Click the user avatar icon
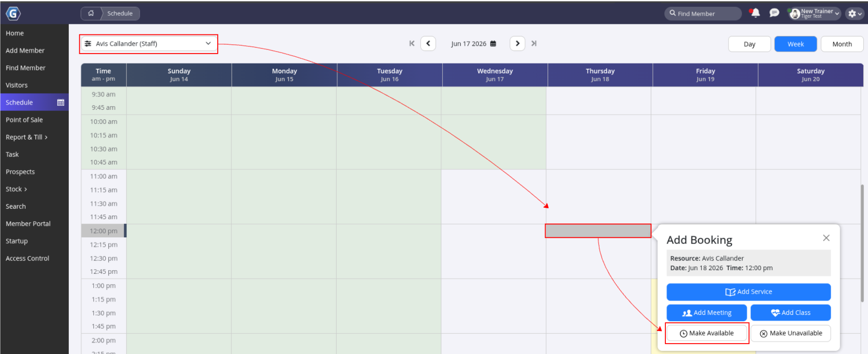This screenshot has width=868, height=354. [795, 14]
